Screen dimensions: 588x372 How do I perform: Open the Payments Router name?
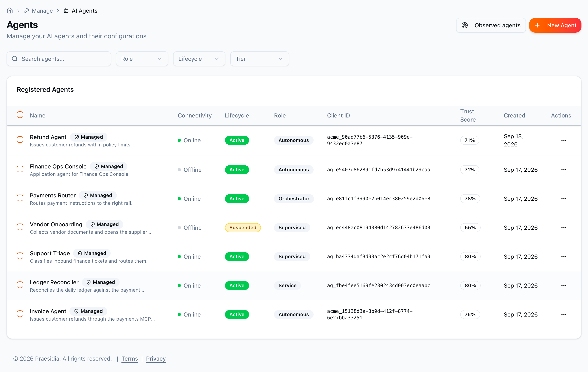tap(53, 195)
